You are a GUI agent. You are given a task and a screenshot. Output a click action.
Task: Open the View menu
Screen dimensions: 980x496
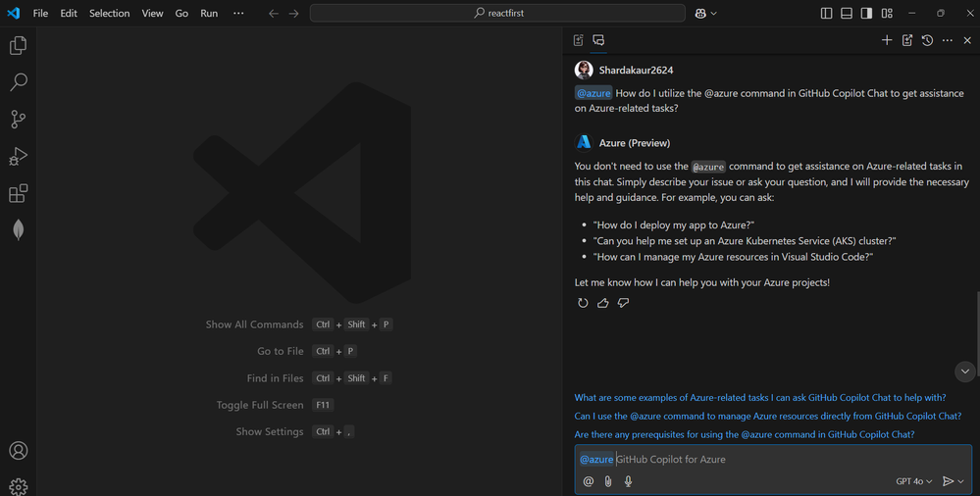152,13
